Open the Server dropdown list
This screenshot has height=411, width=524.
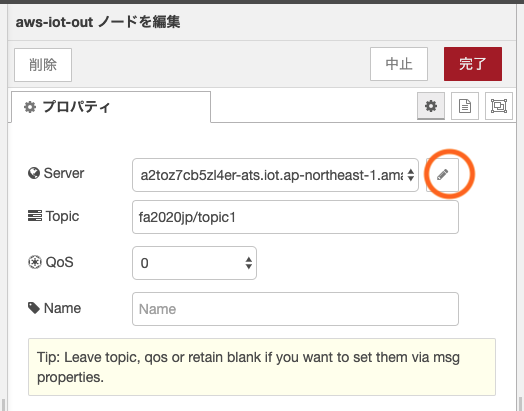(275, 175)
